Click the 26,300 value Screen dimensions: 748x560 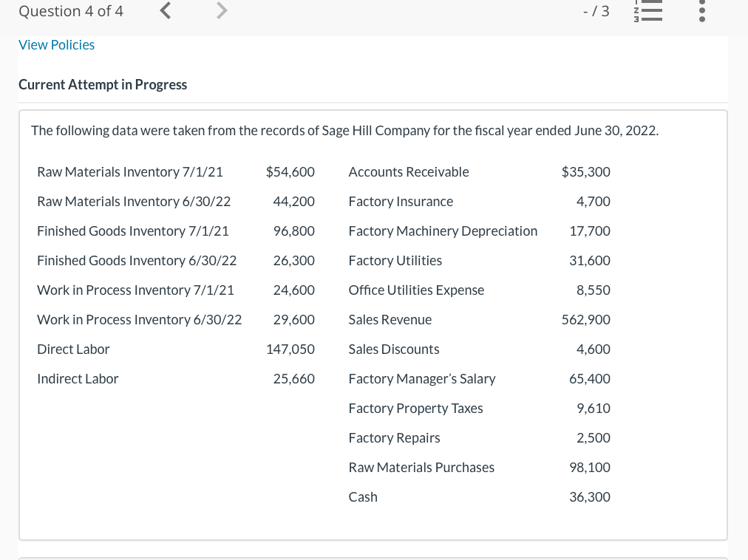click(294, 261)
